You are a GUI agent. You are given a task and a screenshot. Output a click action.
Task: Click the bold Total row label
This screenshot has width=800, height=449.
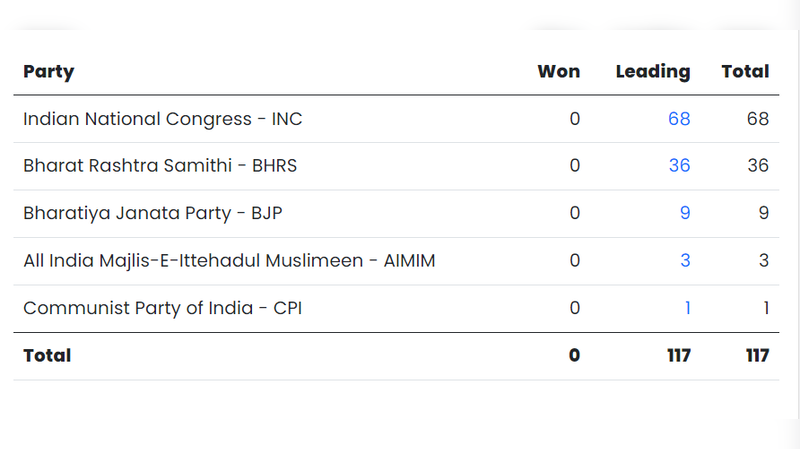click(47, 355)
